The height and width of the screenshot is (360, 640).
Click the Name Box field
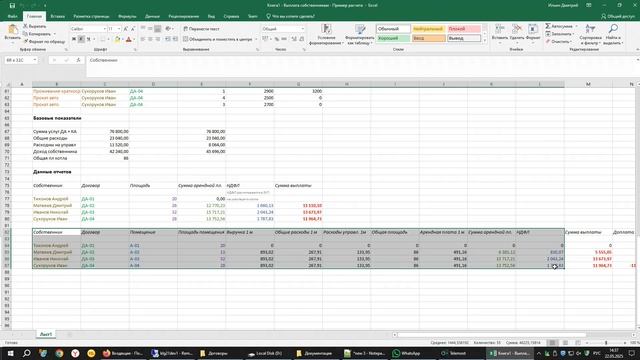[x=21, y=60]
